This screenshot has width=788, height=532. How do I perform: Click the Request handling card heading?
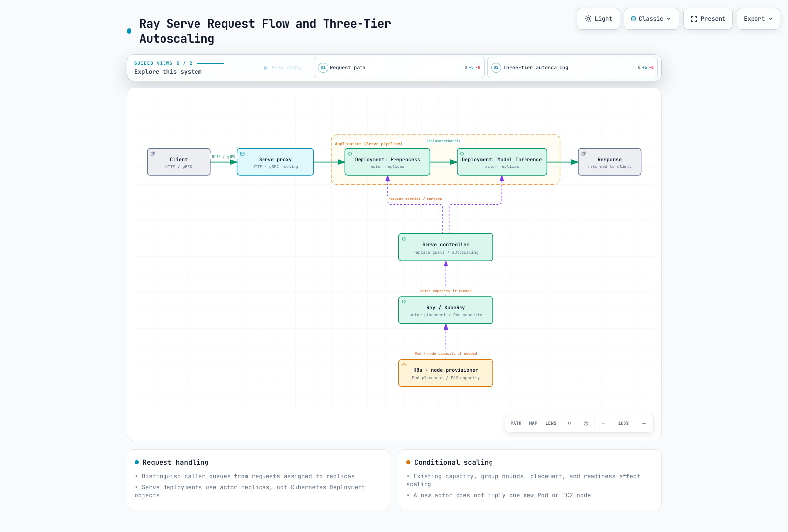click(176, 462)
